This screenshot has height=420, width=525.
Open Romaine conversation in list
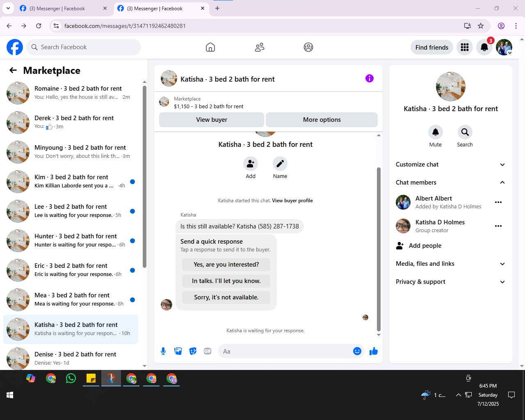71,93
